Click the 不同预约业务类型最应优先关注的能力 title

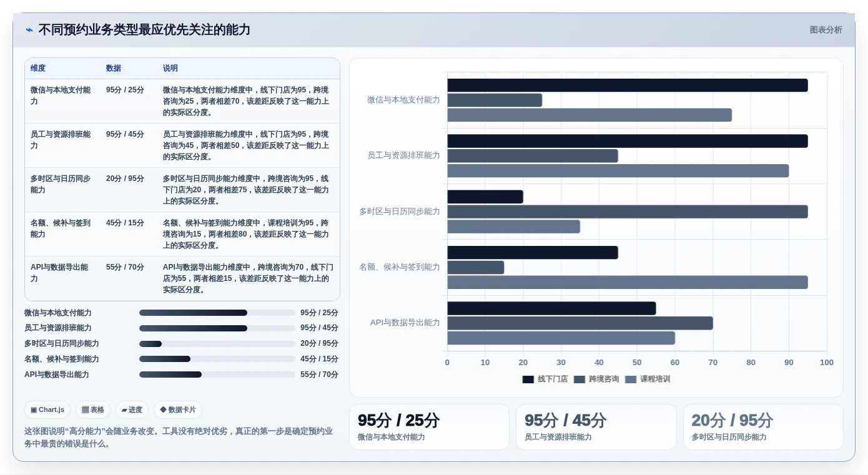144,30
